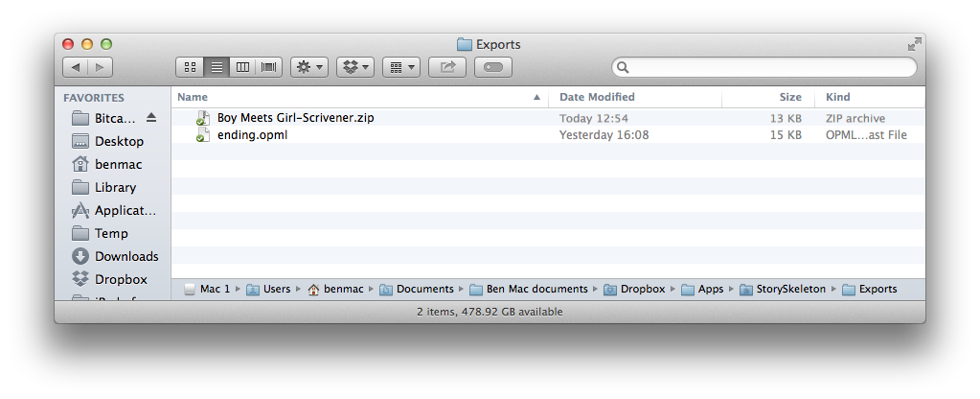Open the Action gear menu

click(x=309, y=67)
